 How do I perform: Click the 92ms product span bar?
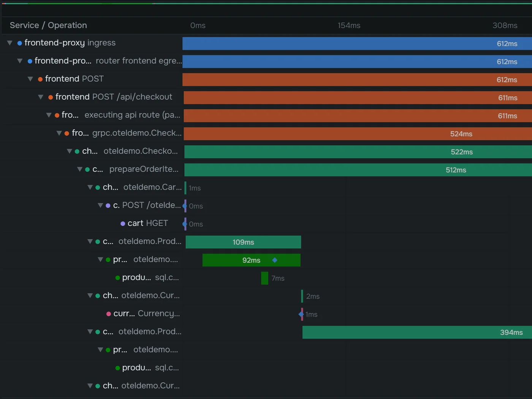coord(251,260)
